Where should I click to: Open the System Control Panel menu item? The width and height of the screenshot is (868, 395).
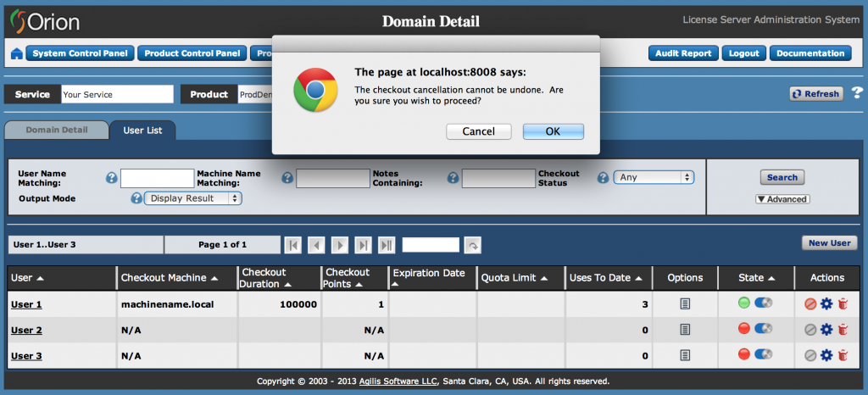[x=80, y=53]
